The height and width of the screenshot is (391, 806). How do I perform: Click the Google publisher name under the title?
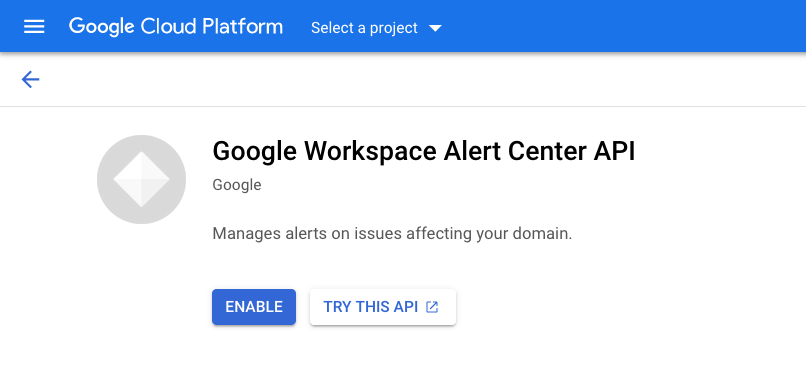click(237, 185)
